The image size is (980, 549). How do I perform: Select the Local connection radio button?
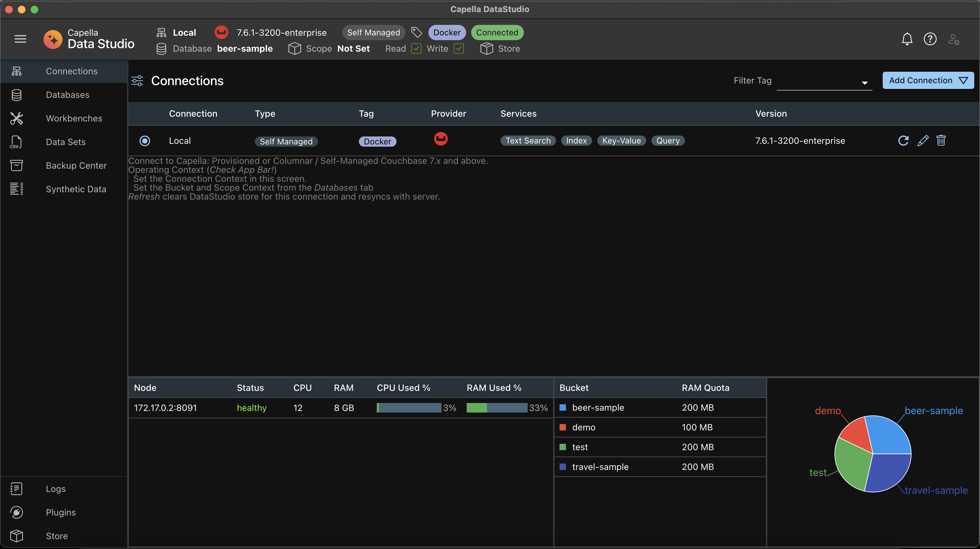pos(145,141)
